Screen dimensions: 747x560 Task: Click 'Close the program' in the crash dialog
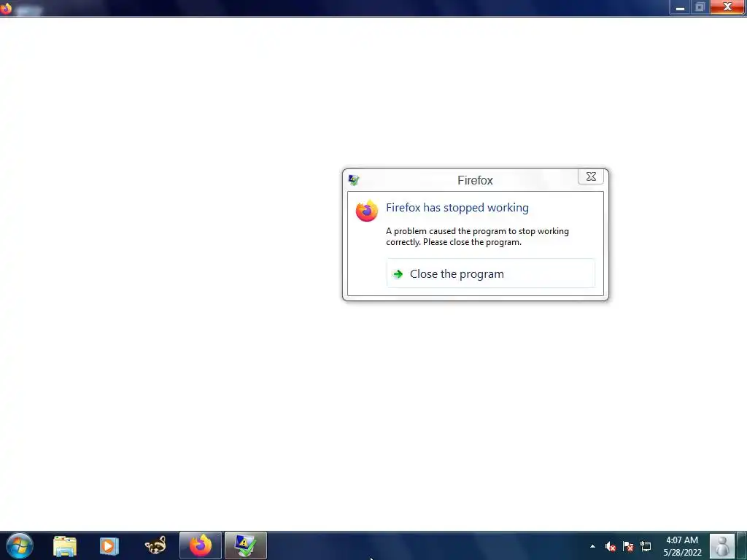pyautogui.click(x=491, y=274)
